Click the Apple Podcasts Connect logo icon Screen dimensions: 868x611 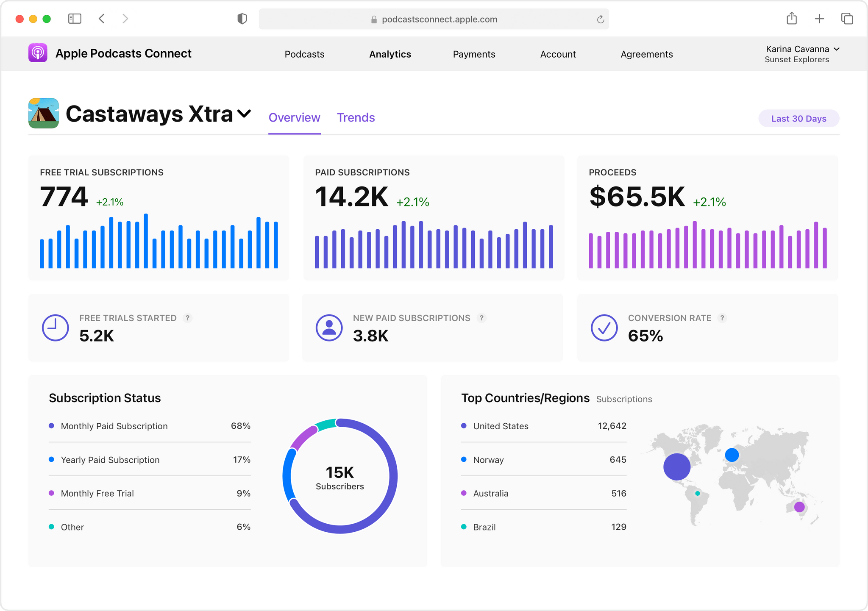coord(38,53)
